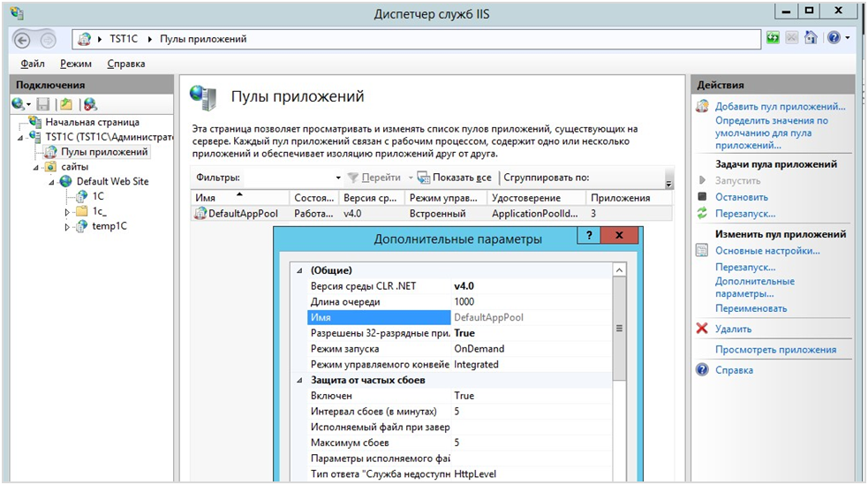868x485 pixels.
Task: Open Help via blue question mark icon
Action: (x=832, y=38)
